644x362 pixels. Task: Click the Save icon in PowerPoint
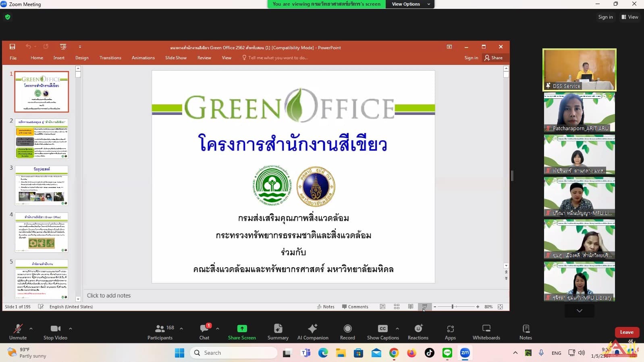pyautogui.click(x=12, y=47)
